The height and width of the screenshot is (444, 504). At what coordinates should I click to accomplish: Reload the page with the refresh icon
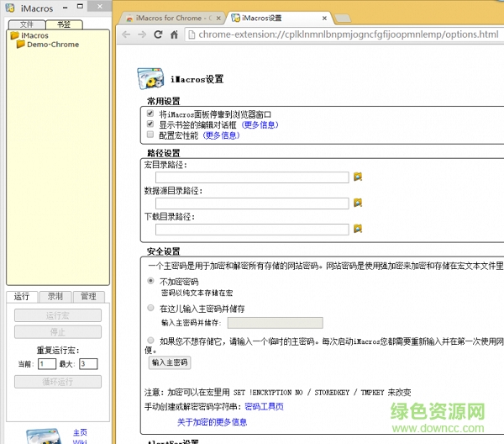click(x=160, y=34)
